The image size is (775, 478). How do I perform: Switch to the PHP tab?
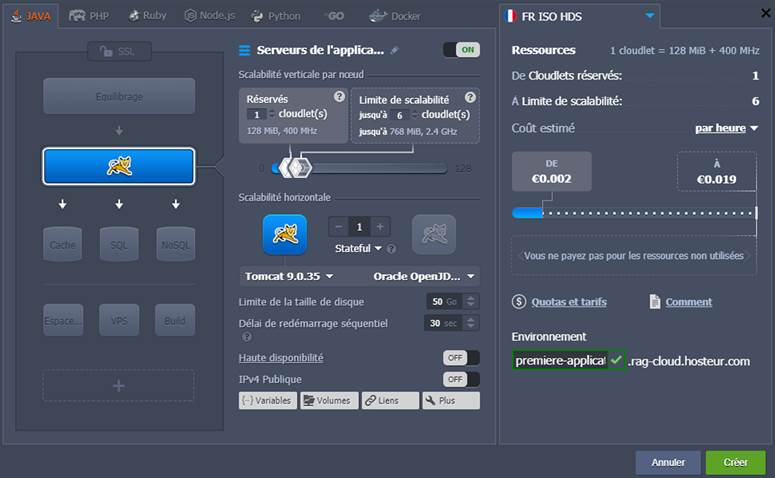(90, 16)
